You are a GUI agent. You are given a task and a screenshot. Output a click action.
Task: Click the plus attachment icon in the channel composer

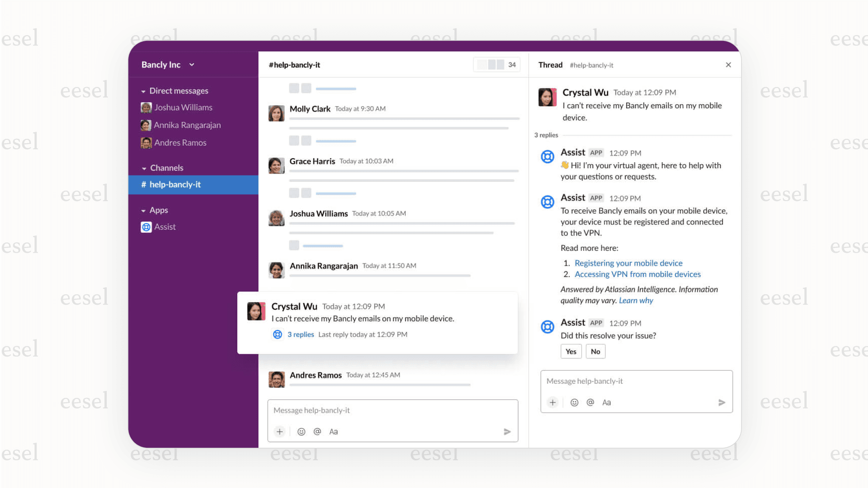[280, 431]
